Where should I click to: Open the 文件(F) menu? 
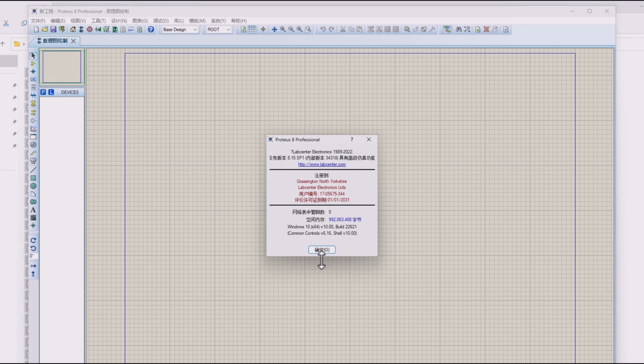(x=38, y=21)
